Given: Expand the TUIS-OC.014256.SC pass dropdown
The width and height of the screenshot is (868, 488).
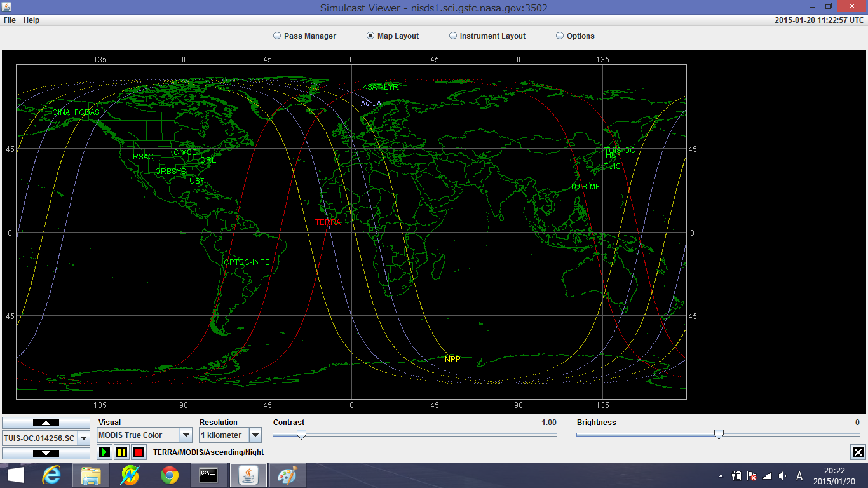Looking at the screenshot, I should (x=83, y=438).
